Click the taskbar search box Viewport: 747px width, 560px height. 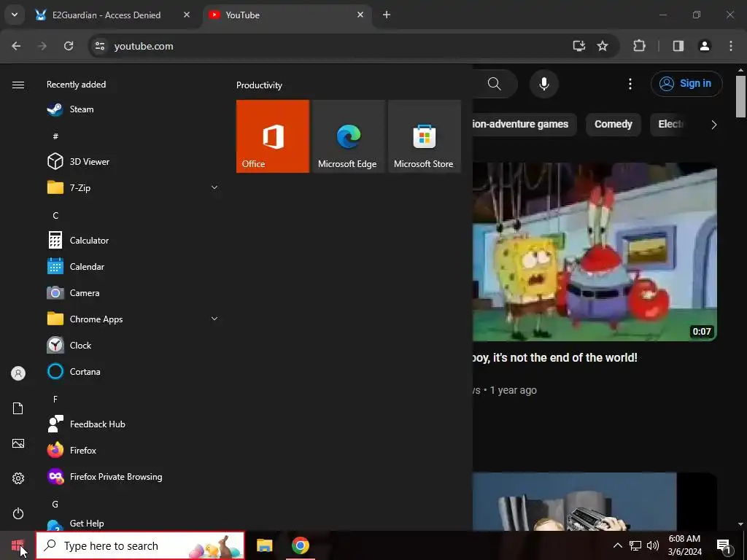(x=140, y=545)
